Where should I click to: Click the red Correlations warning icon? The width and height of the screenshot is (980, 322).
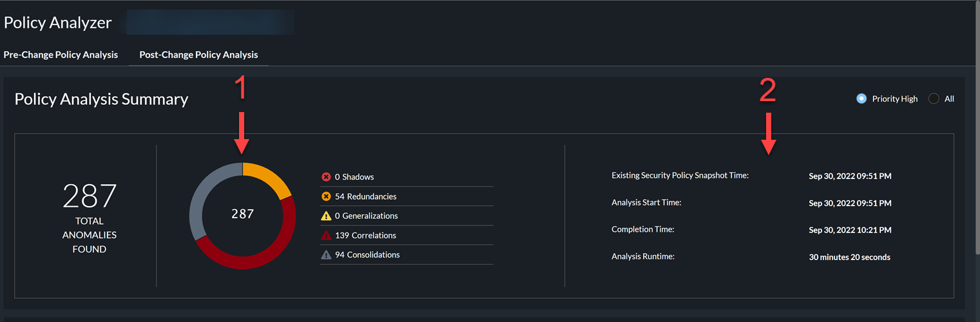[x=326, y=236]
